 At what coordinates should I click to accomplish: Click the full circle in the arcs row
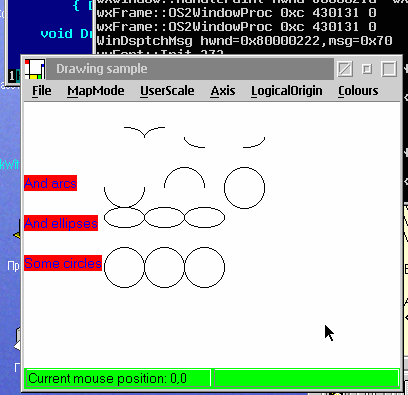pyautogui.click(x=244, y=188)
